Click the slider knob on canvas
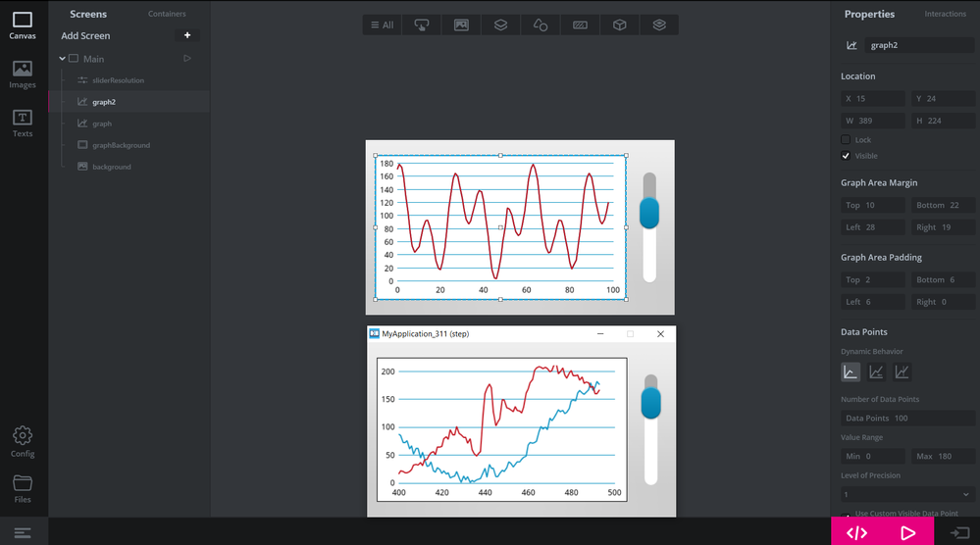Screen dimensions: 980x545 [649, 213]
